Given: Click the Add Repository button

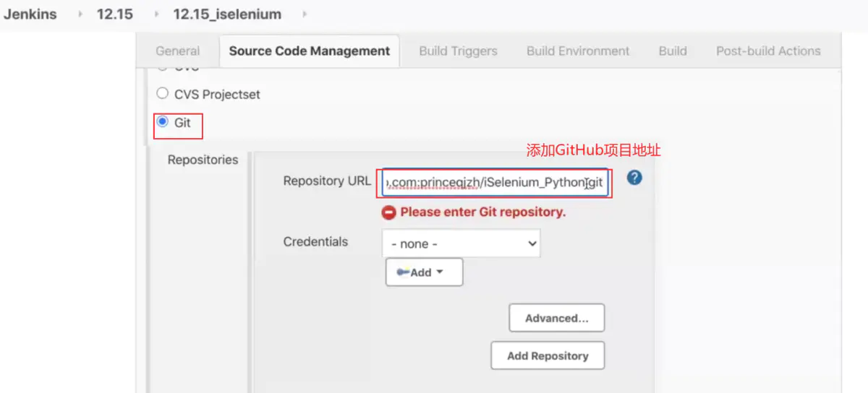Looking at the screenshot, I should coord(548,355).
